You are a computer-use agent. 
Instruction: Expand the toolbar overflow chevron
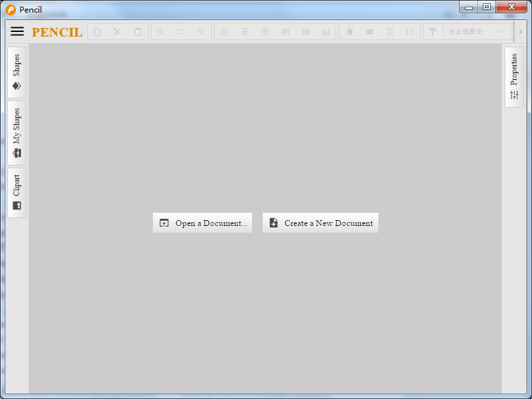521,32
